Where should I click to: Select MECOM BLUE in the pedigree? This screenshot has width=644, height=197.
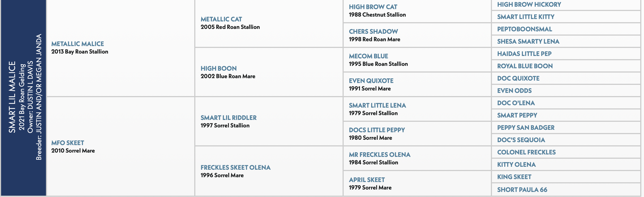[368, 56]
